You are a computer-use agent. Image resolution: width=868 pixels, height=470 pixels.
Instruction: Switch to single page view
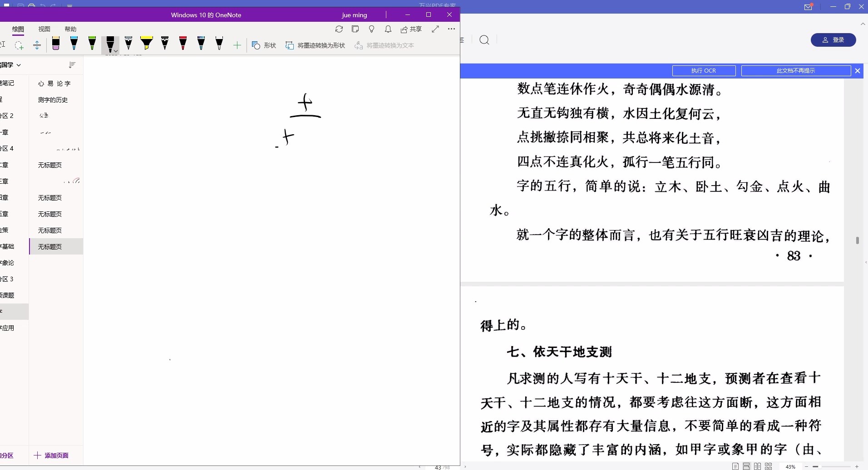click(735, 466)
